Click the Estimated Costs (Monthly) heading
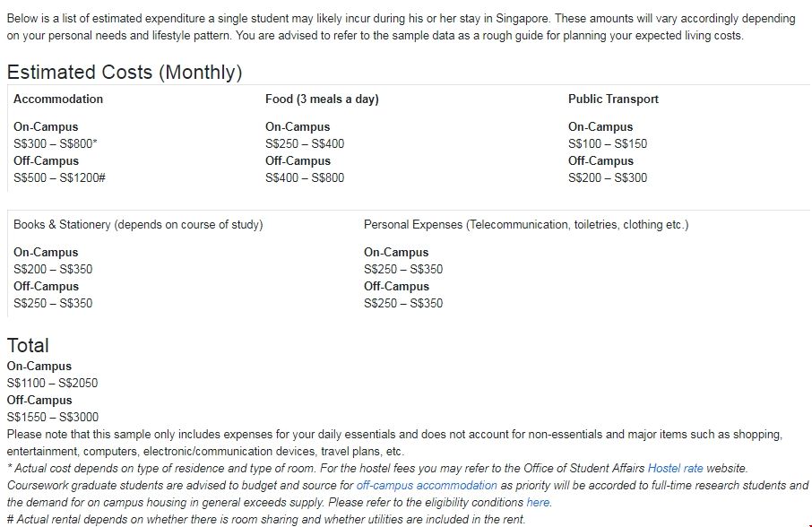Viewport: 812px width, 527px height. tap(125, 73)
